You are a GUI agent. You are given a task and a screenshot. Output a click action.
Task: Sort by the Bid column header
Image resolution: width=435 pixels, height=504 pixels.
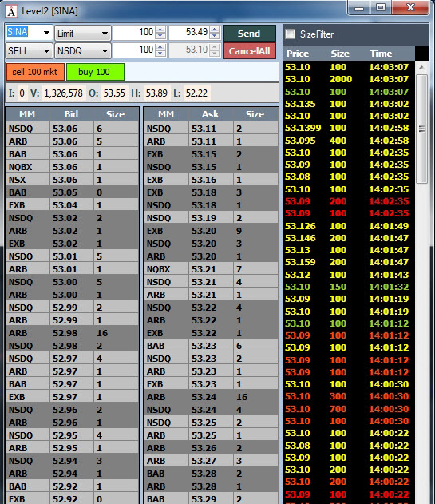(x=71, y=114)
